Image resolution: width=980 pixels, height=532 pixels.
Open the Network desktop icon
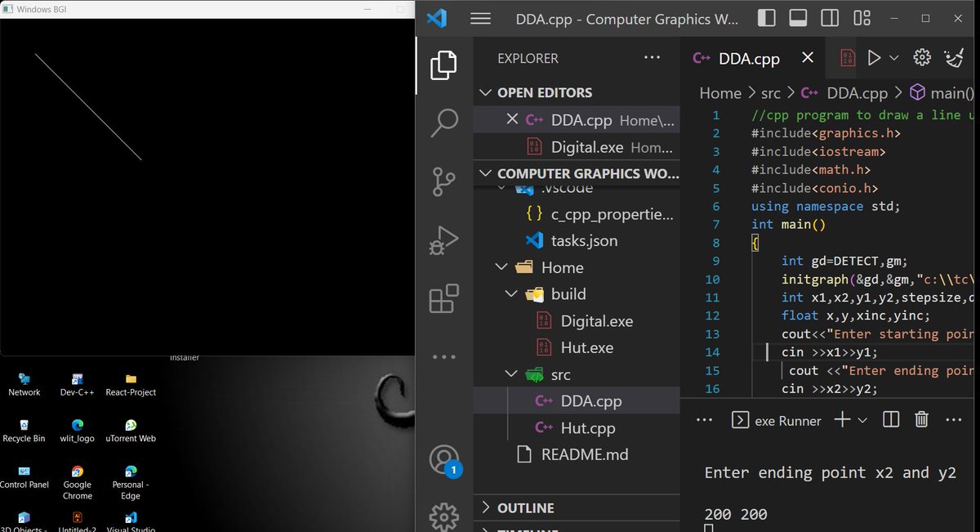24,384
